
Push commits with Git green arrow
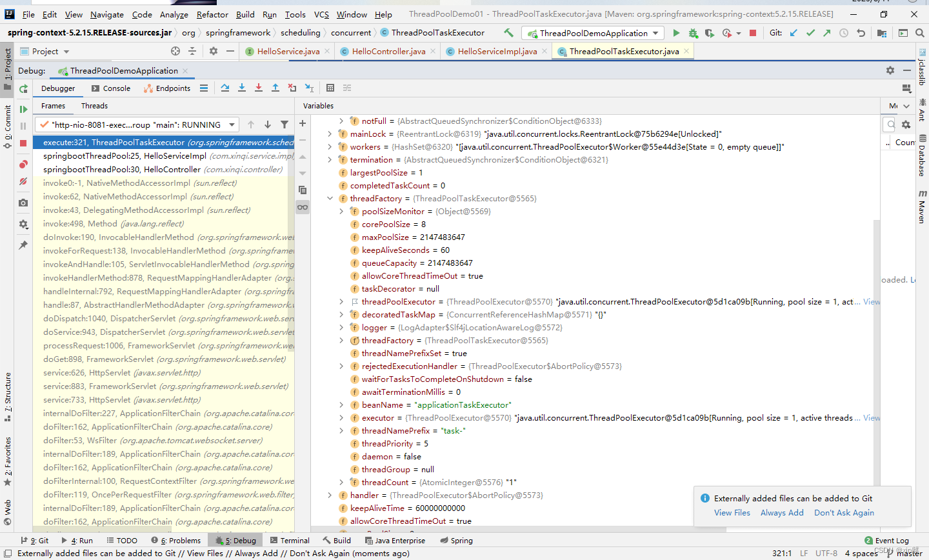pyautogui.click(x=827, y=33)
